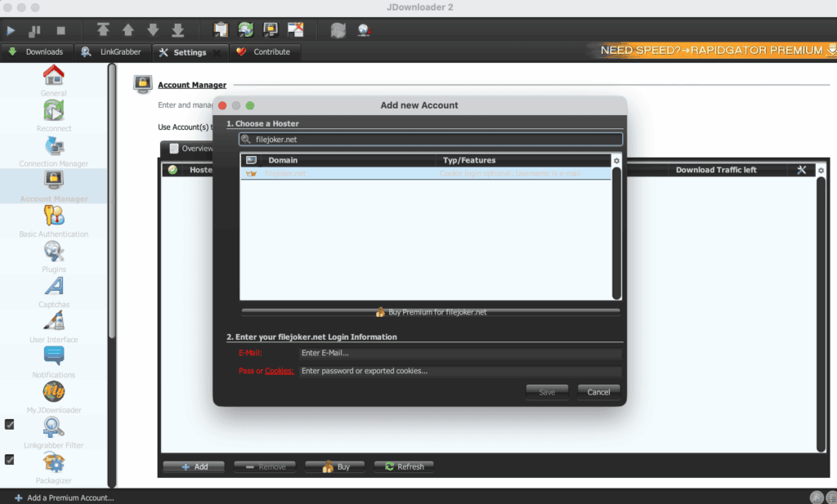Select the Overview tab in Account Manager

[x=190, y=149]
